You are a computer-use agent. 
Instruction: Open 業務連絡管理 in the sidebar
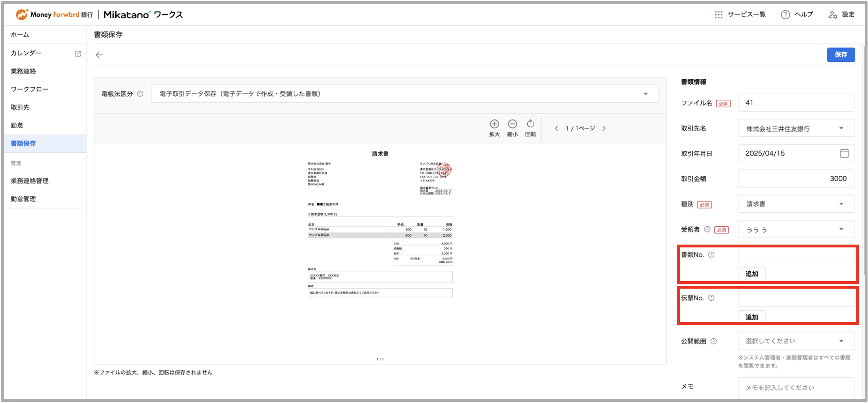point(45,181)
